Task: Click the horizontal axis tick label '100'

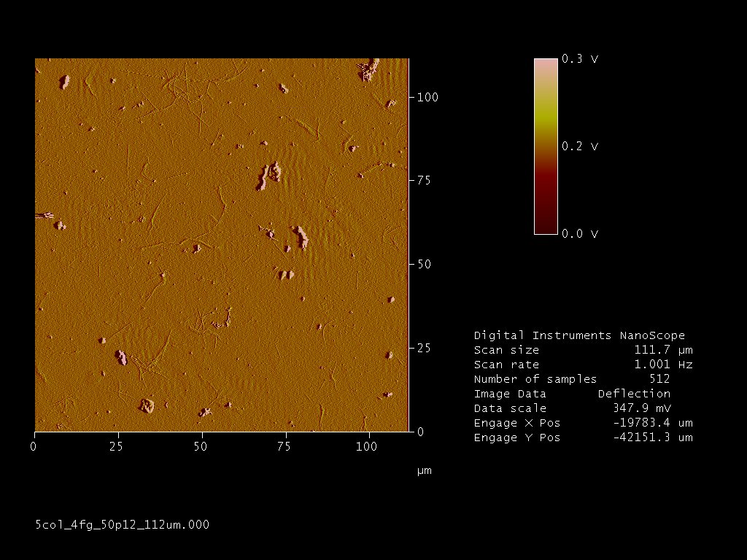Action: 366,447
